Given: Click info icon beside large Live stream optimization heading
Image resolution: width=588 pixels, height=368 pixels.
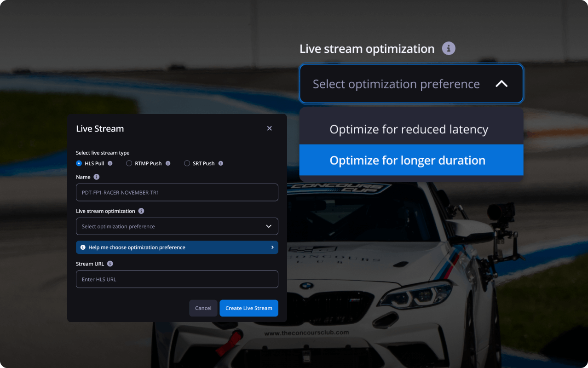Looking at the screenshot, I should click(449, 48).
